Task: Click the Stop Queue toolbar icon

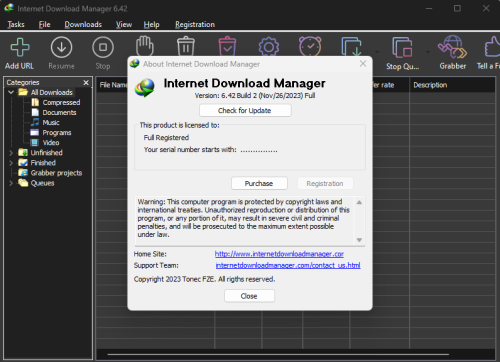Action: point(402,47)
